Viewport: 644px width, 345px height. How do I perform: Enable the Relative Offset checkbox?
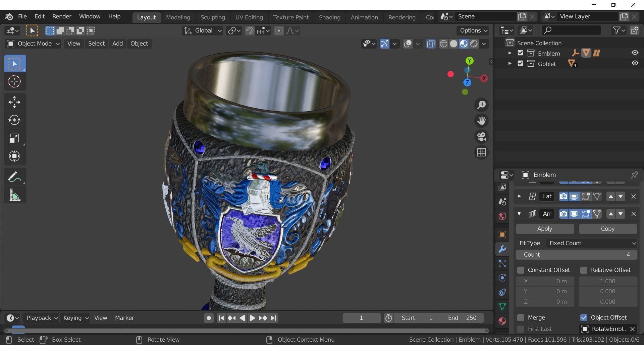584,270
